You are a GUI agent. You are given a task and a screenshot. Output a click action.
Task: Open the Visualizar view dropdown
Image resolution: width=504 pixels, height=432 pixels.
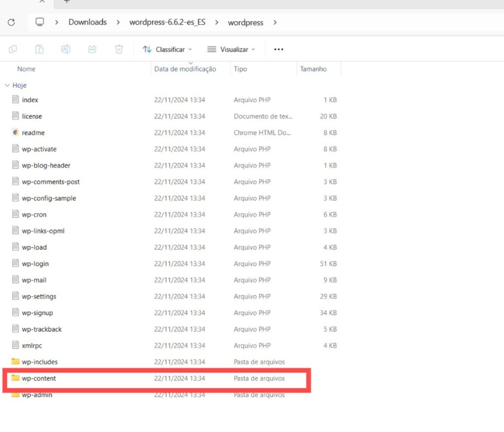231,49
